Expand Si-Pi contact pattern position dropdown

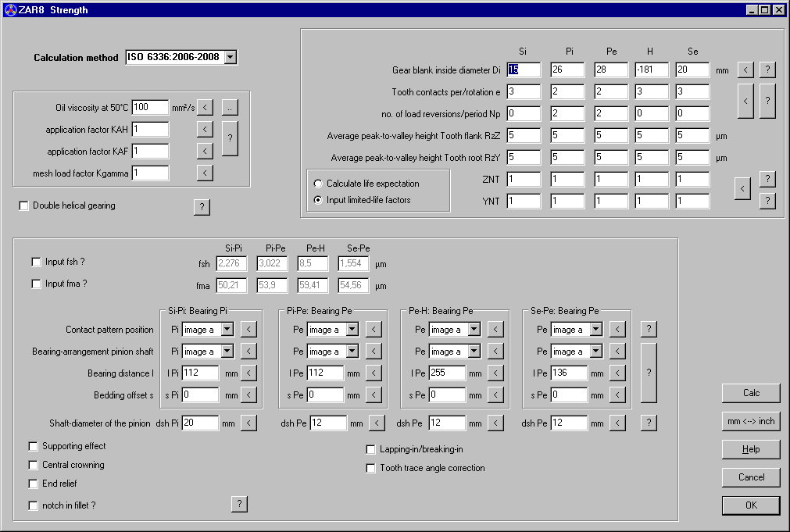pyautogui.click(x=227, y=330)
